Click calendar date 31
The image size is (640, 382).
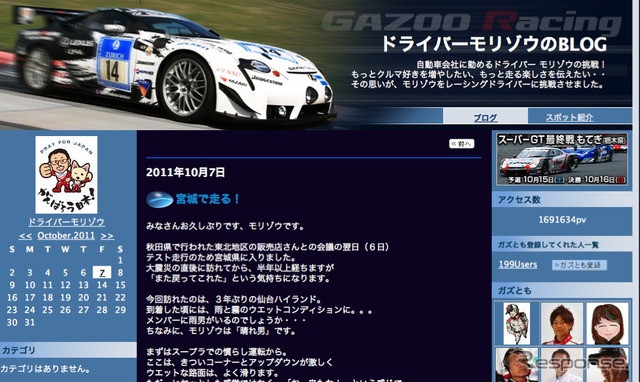(30, 322)
